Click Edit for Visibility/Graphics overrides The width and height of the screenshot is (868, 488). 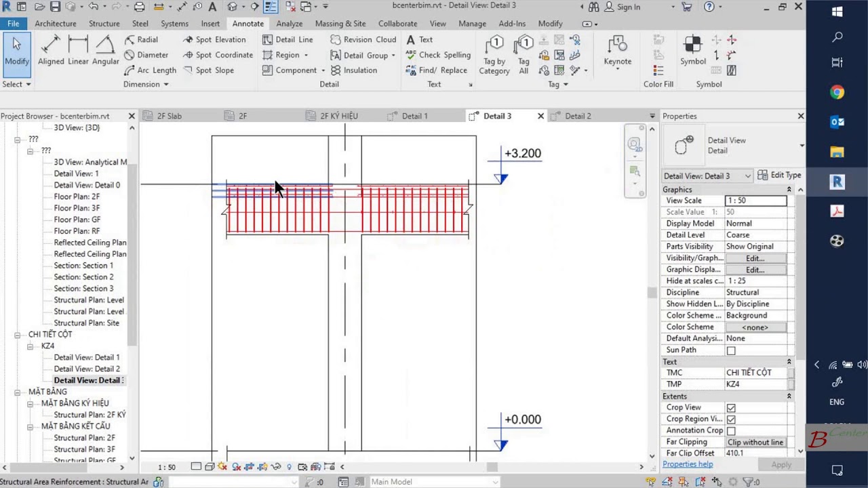(755, 258)
